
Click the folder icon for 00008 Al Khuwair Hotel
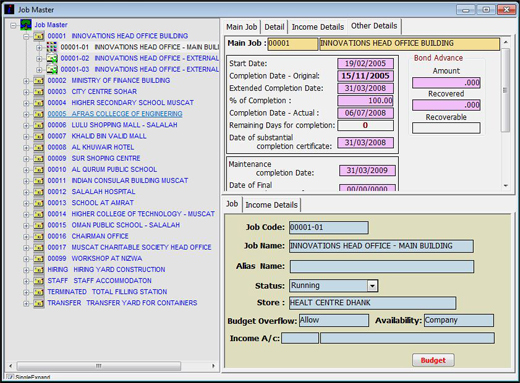pyautogui.click(x=39, y=147)
